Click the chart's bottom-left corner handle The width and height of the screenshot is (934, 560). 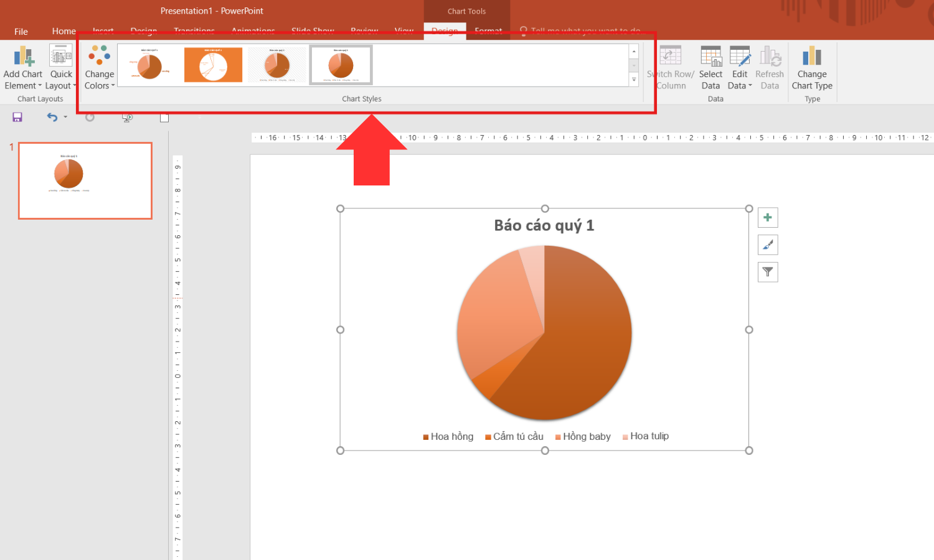coord(341,450)
